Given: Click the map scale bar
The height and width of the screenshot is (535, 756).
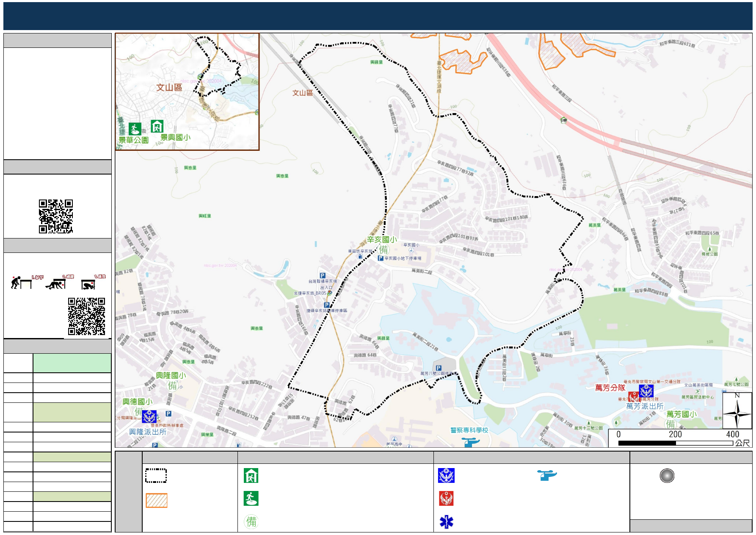Looking at the screenshot, I should tap(676, 443).
